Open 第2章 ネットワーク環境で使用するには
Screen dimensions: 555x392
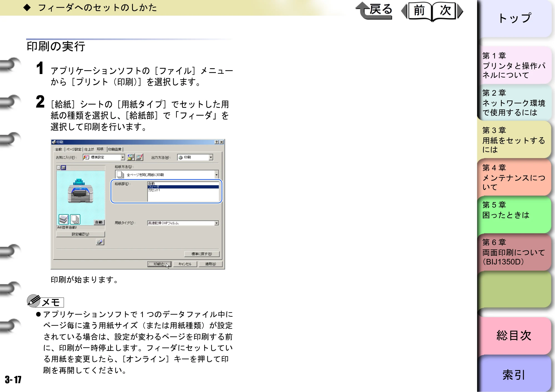click(x=515, y=103)
